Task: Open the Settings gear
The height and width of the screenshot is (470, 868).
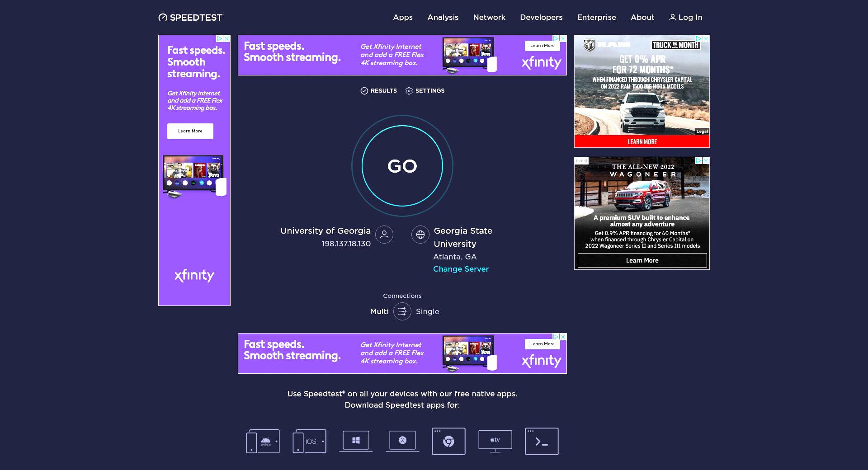Action: 425,91
